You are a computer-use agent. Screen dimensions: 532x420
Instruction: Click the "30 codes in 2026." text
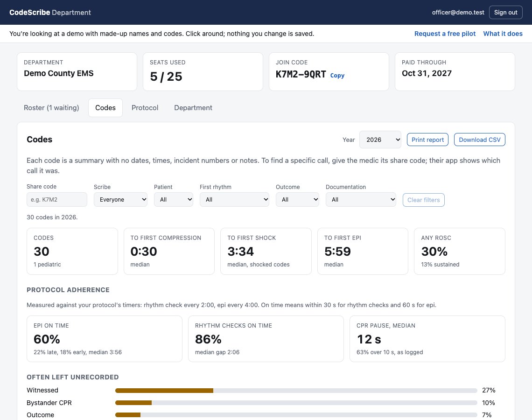tap(52, 217)
